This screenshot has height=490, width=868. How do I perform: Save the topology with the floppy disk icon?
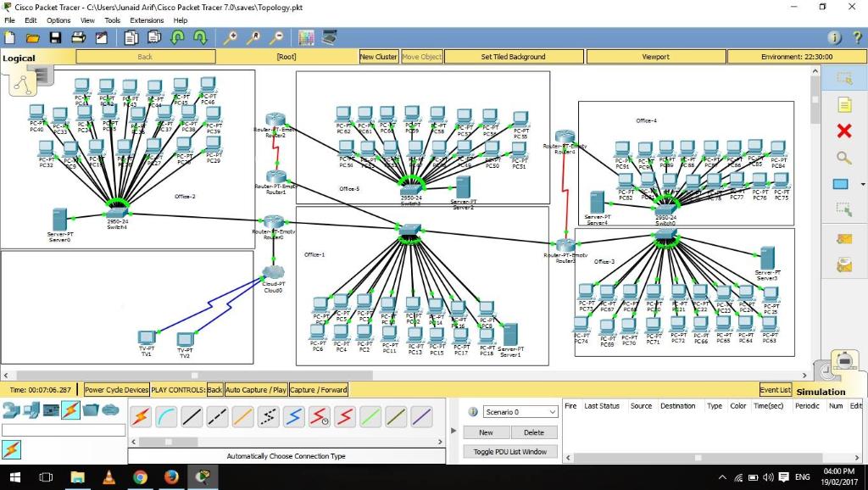(55, 37)
